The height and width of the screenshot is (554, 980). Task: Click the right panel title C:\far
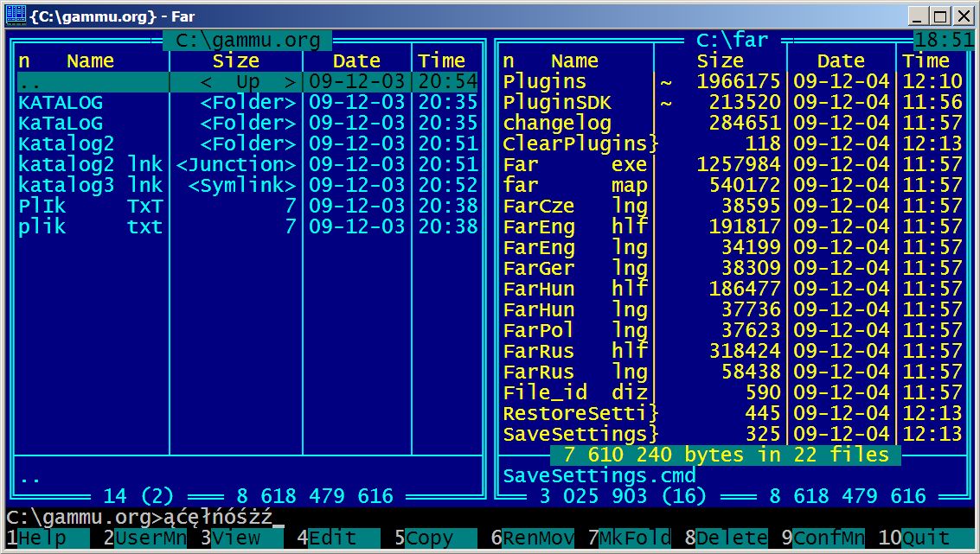(x=732, y=41)
